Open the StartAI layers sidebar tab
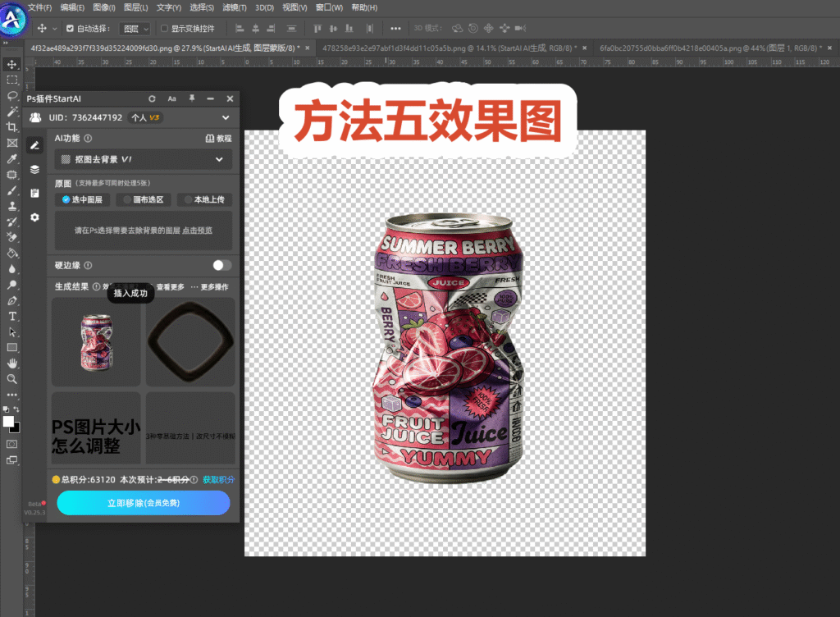The image size is (840, 617). coord(34,169)
